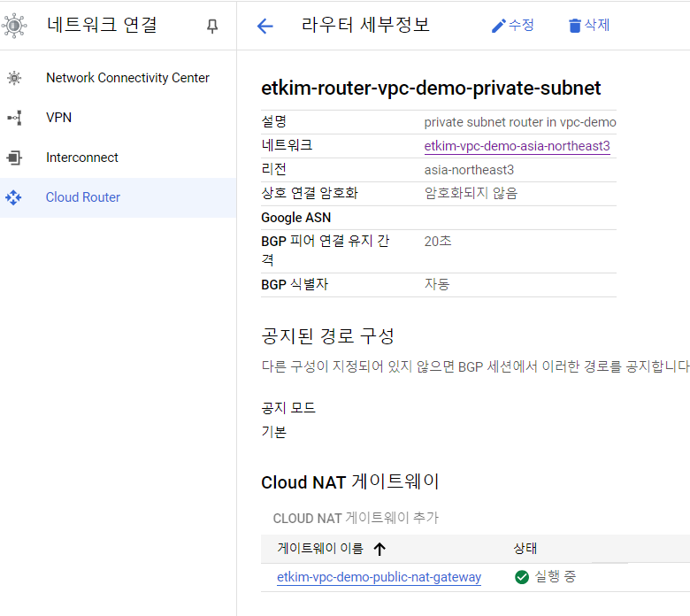The height and width of the screenshot is (616, 690).
Task: Click the pencil edit icon
Action: [499, 26]
